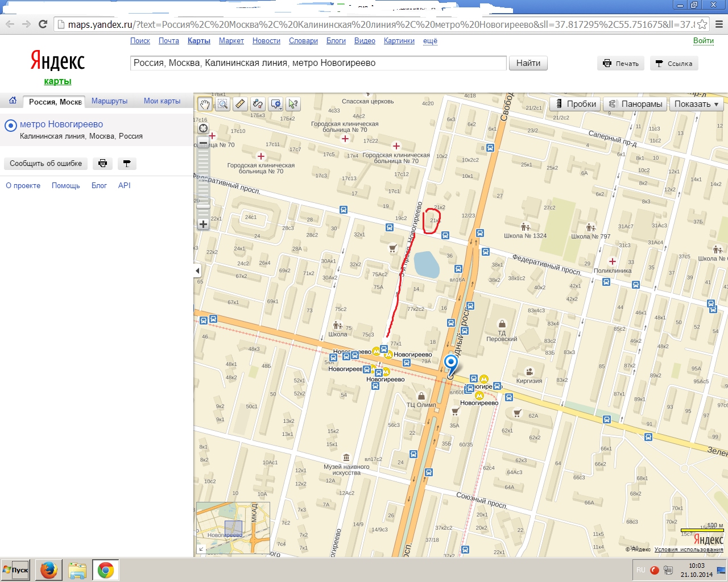Image resolution: width=728 pixels, height=582 pixels.
Task: Open the Словари top link
Action: click(303, 41)
